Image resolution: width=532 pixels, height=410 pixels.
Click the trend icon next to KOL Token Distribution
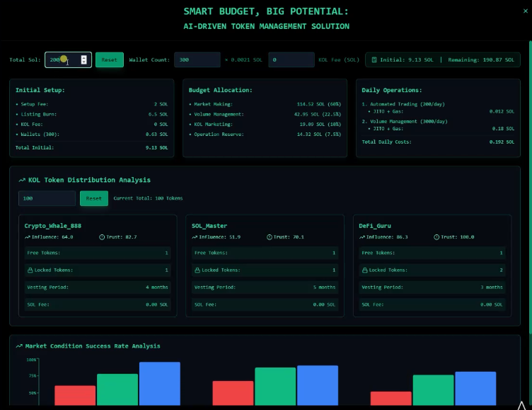click(22, 180)
